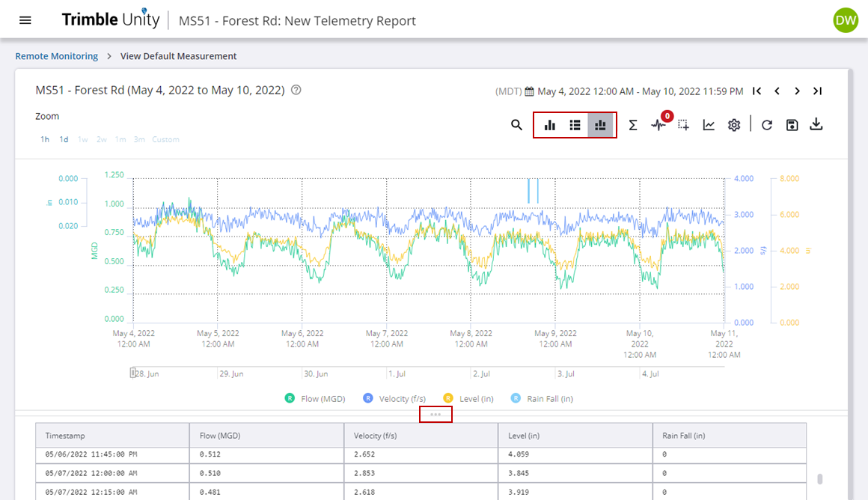Image resolution: width=868 pixels, height=500 pixels.
Task: Toggle Rain Fall (in) series in legend
Action: coord(542,399)
